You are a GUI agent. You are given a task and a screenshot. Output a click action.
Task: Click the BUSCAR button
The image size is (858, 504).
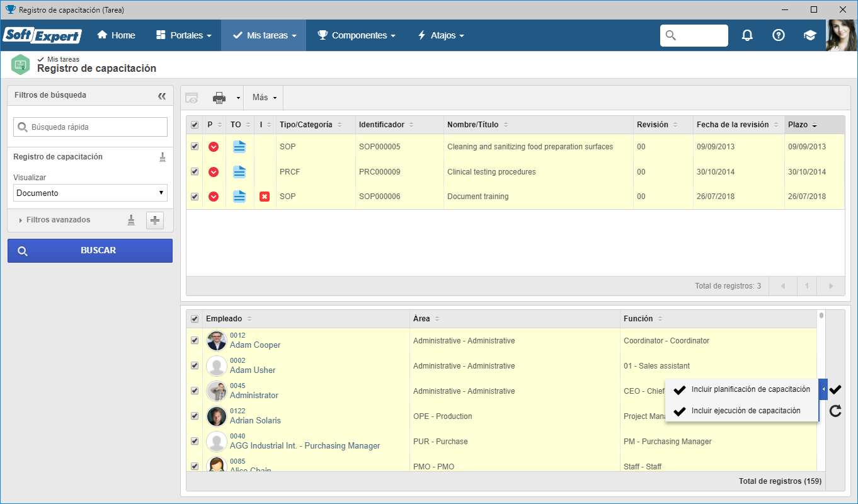90,250
